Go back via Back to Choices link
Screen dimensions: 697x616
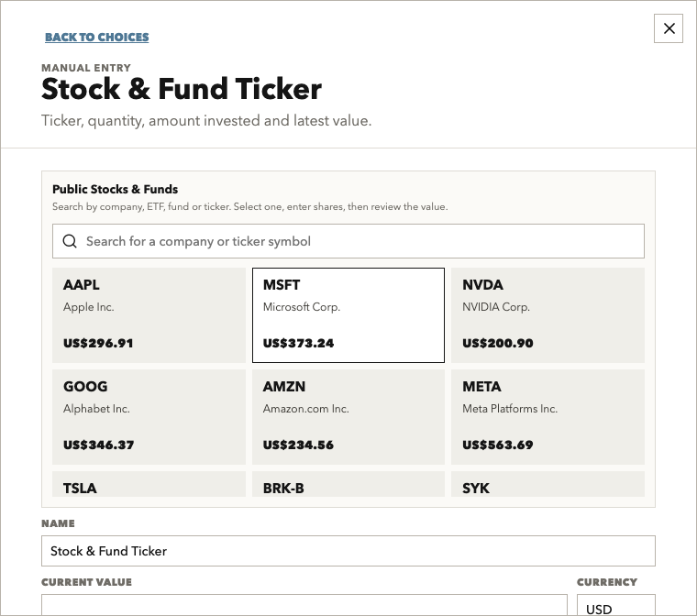97,37
